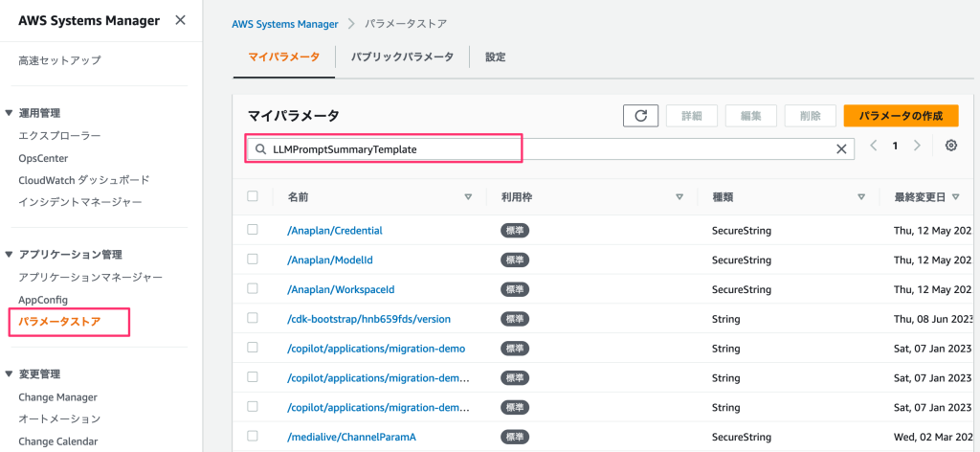Open オートメーション in sidebar
Viewport: 980px width, 452px height.
[60, 418]
